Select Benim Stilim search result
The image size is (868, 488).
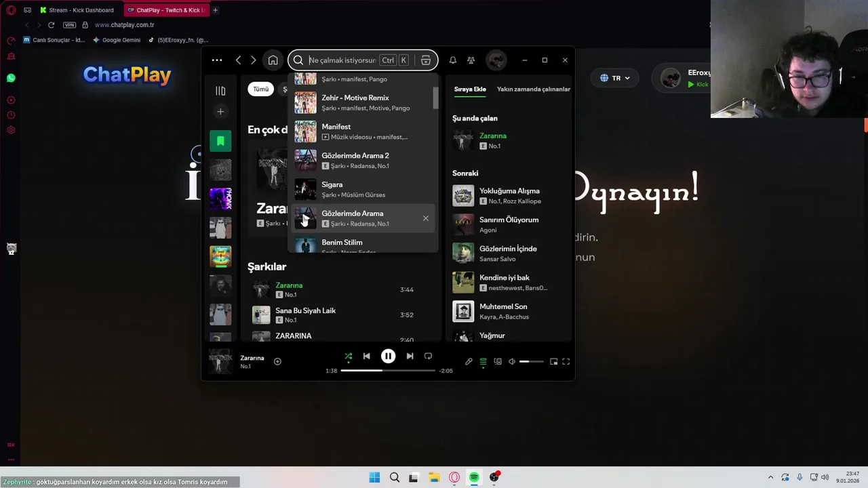pos(363,245)
